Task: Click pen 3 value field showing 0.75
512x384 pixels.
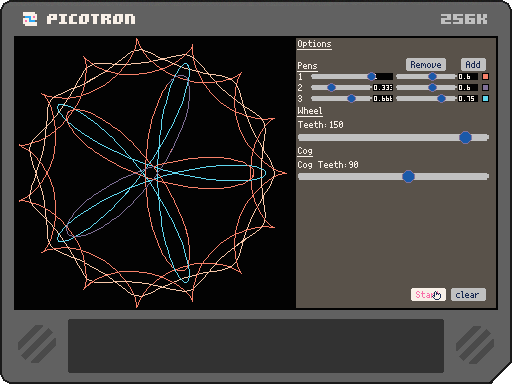Action: point(468,99)
